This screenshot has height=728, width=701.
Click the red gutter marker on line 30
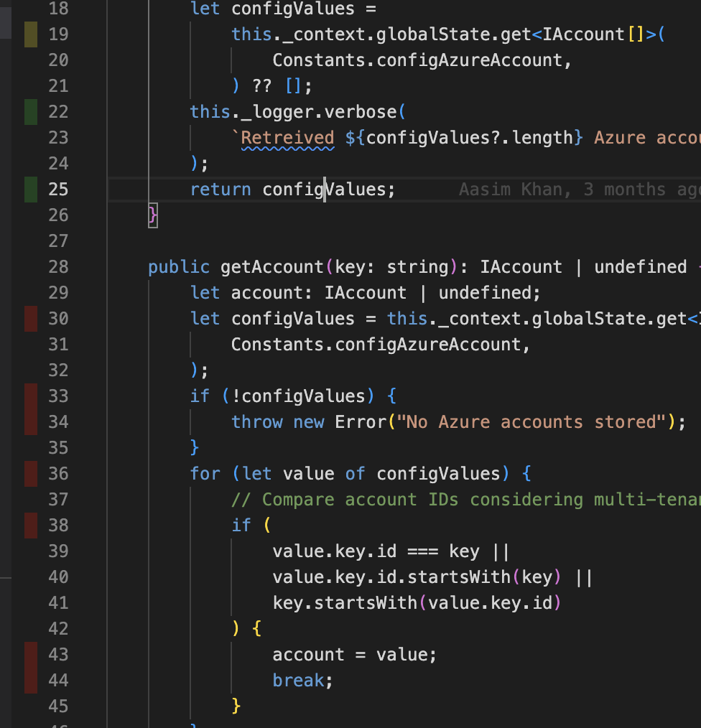point(31,319)
